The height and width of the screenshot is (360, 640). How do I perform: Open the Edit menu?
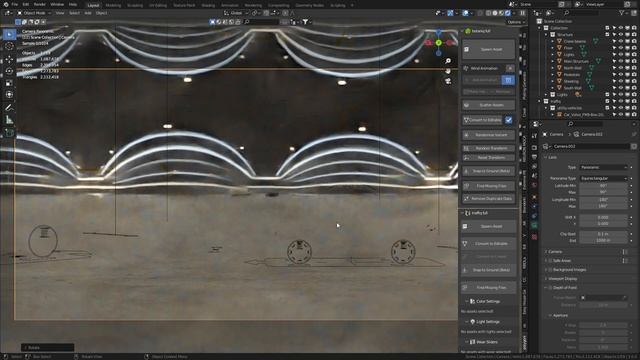coord(26,4)
